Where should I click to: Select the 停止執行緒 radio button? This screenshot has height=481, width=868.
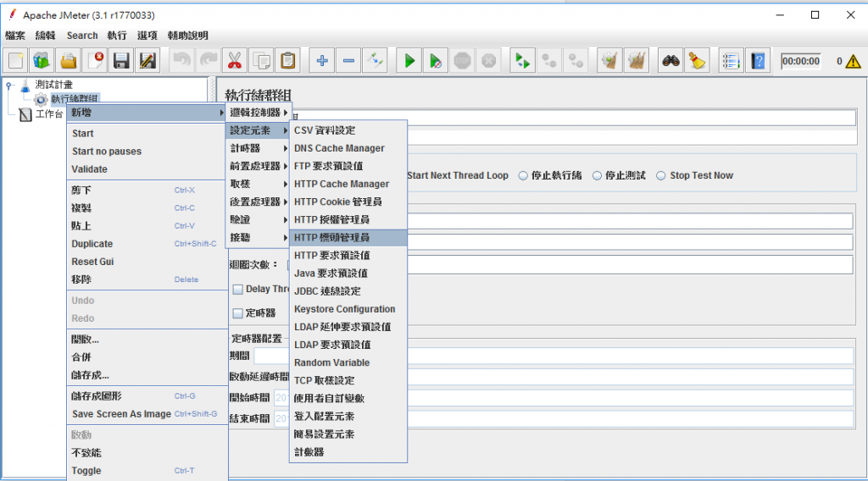point(523,176)
